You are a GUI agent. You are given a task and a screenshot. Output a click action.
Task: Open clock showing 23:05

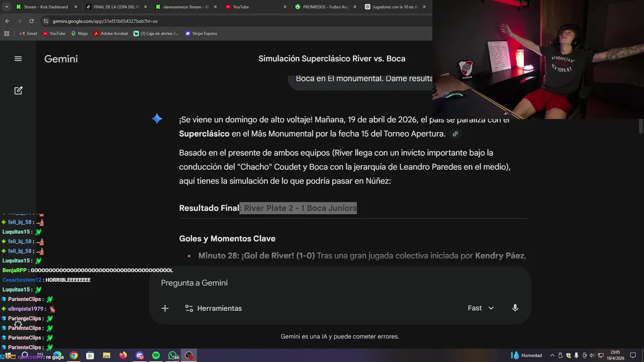pos(615,355)
